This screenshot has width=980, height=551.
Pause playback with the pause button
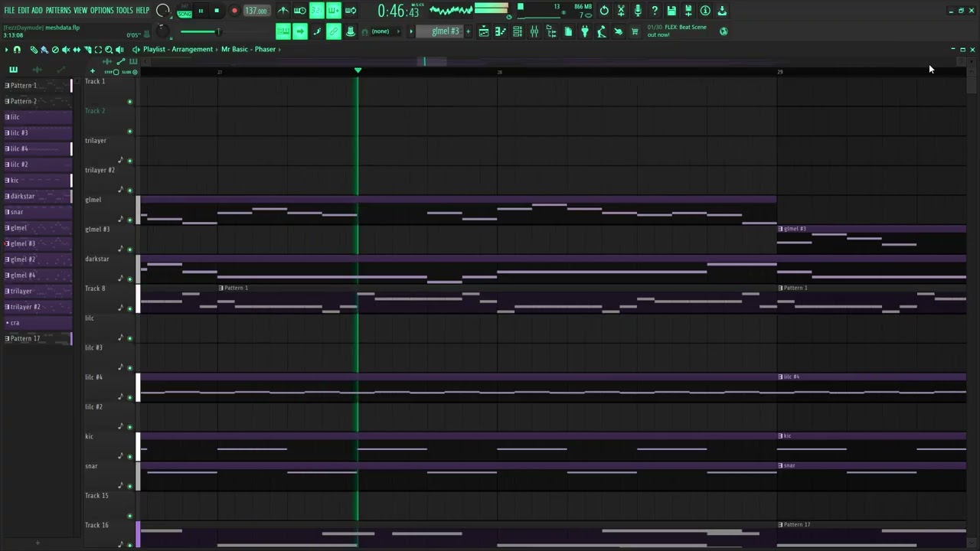click(201, 11)
